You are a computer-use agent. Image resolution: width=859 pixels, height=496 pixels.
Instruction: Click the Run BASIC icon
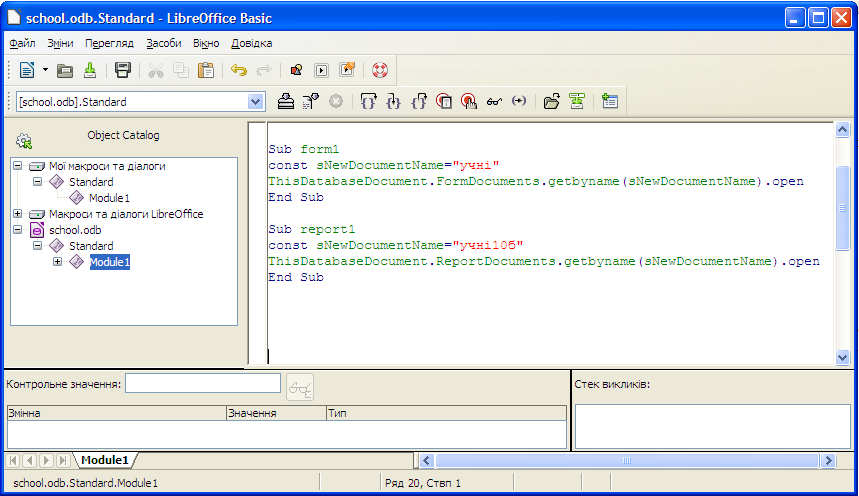pyautogui.click(x=311, y=101)
